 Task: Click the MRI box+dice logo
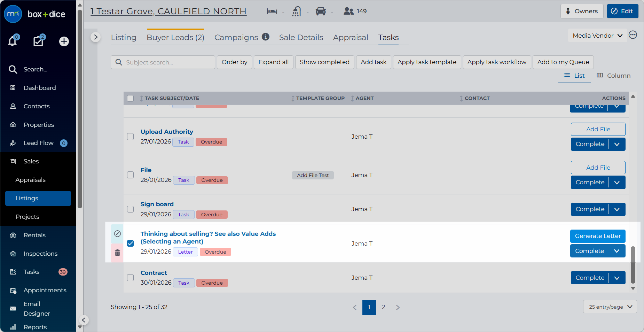pyautogui.click(x=35, y=14)
